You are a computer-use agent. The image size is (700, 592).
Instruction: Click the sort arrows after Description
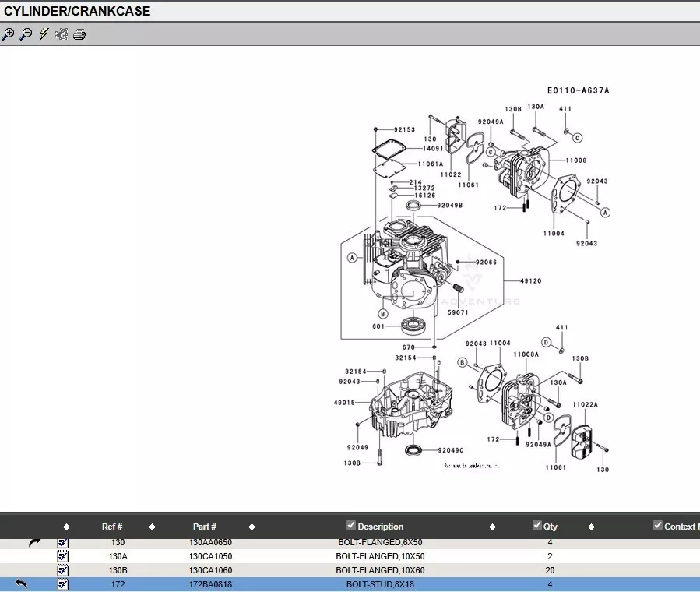[x=492, y=527]
